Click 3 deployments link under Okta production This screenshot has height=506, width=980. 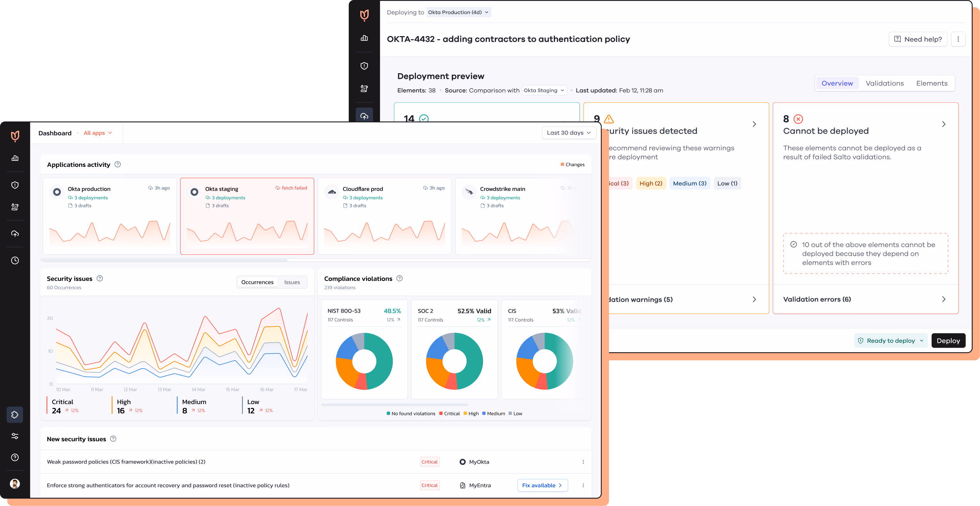[x=88, y=198]
